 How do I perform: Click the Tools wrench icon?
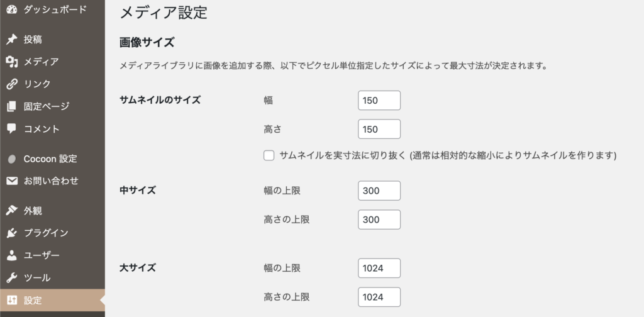(11, 277)
